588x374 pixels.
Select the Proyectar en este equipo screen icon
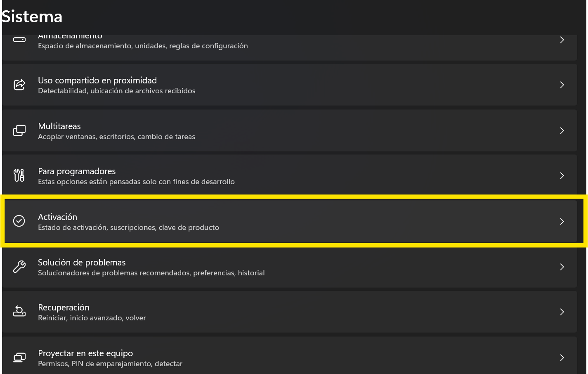click(19, 357)
